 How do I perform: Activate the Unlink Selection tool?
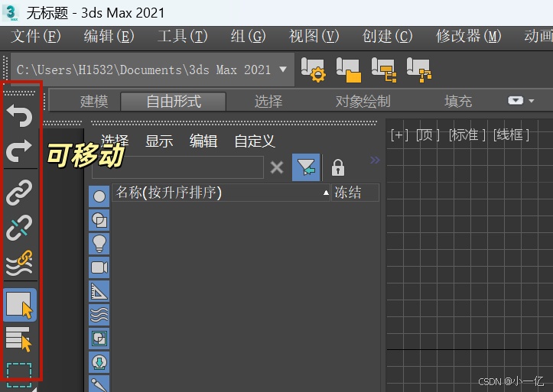[19, 228]
